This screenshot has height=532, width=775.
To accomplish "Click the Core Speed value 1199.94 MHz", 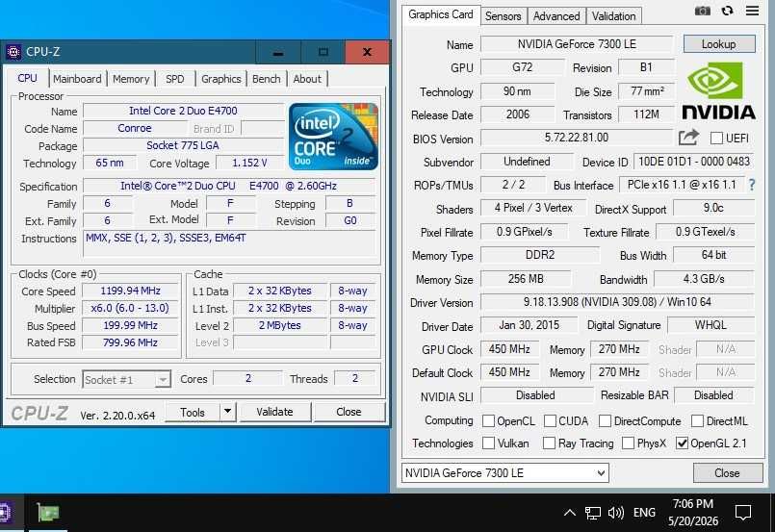I will (131, 291).
